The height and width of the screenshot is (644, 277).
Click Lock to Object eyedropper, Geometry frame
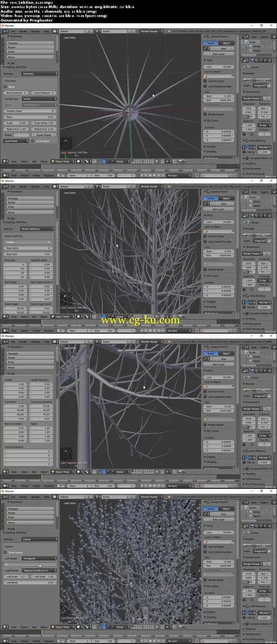pos(233,76)
